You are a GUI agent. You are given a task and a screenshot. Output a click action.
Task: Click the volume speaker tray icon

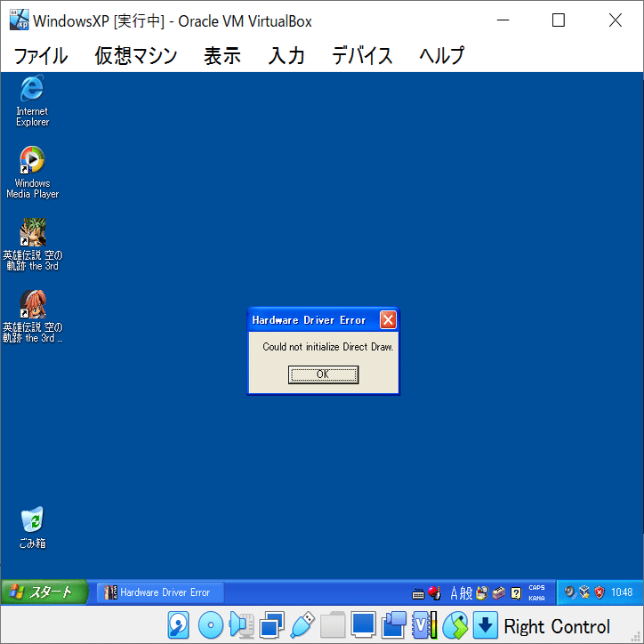570,592
